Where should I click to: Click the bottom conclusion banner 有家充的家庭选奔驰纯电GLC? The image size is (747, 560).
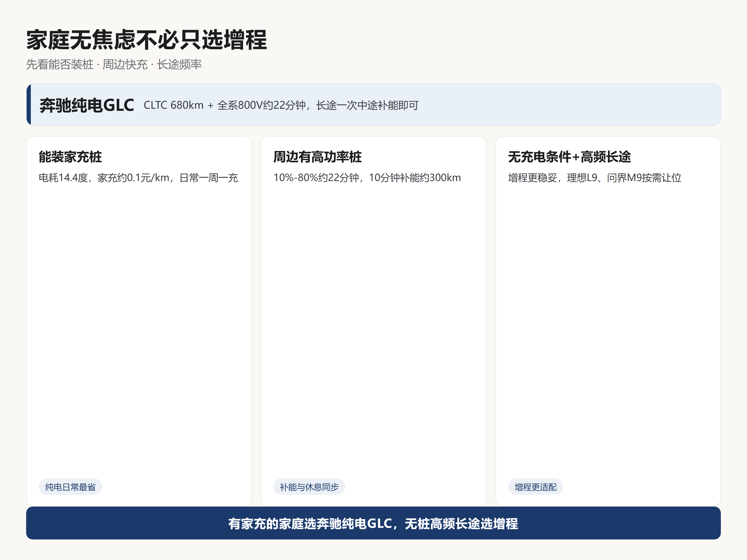click(x=373, y=523)
